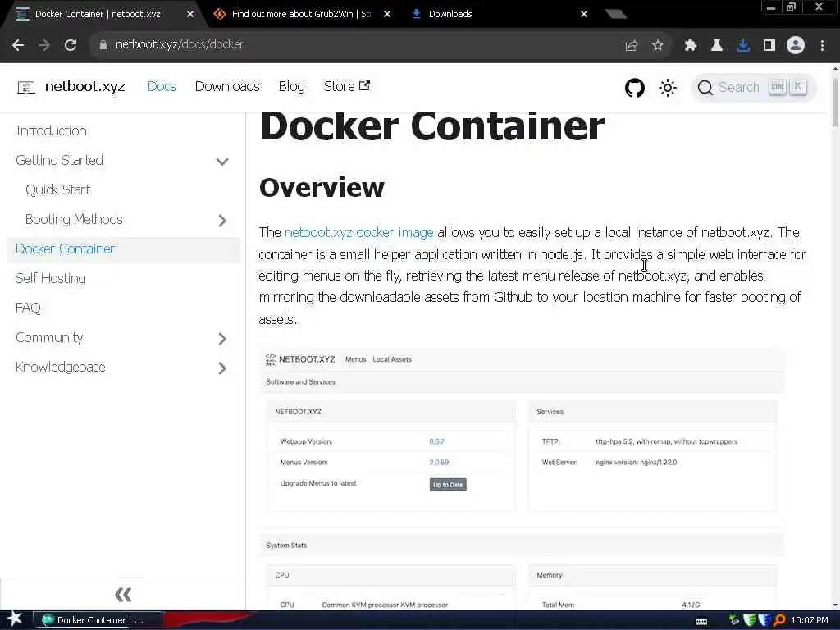Collapse sidebar with double-chevron button
This screenshot has width=840, height=630.
tap(123, 594)
